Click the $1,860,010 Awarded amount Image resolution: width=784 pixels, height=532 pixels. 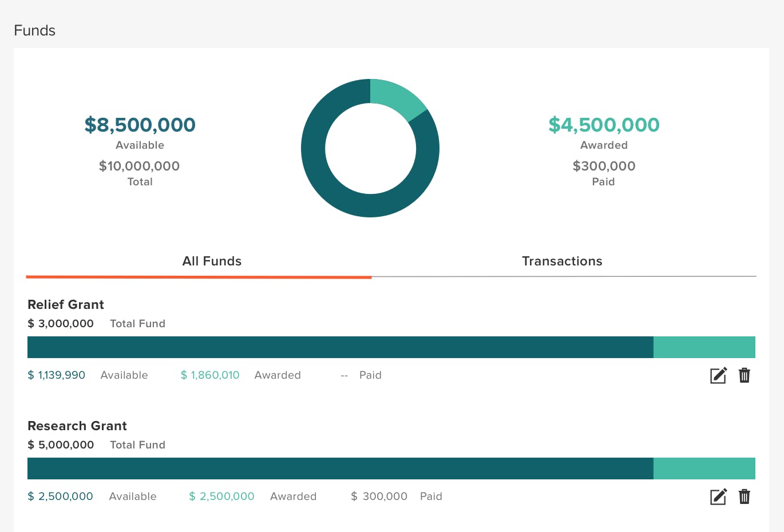tap(210, 375)
